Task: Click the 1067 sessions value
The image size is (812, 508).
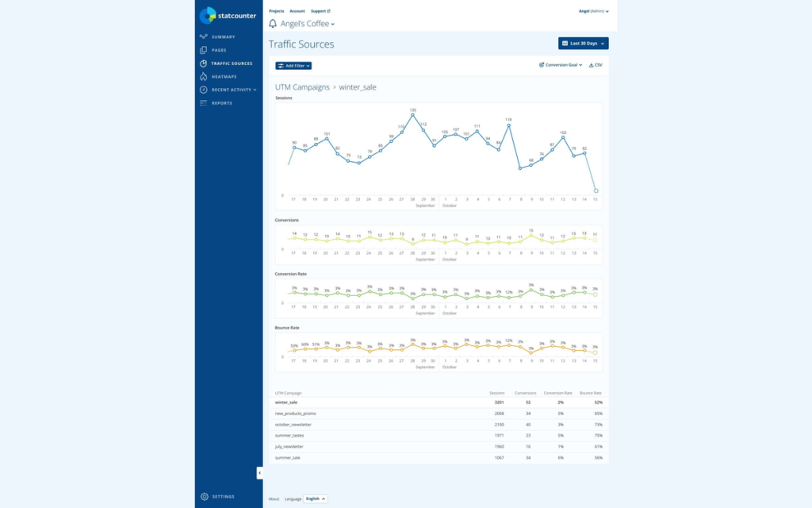Action: 499,458
